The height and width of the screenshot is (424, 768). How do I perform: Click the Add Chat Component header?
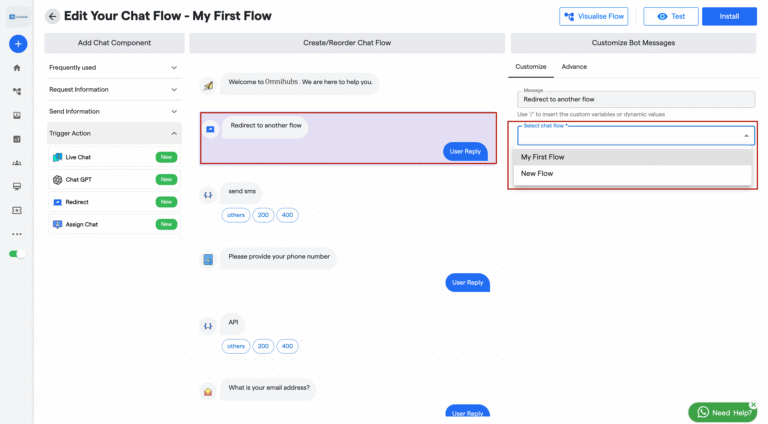point(114,43)
